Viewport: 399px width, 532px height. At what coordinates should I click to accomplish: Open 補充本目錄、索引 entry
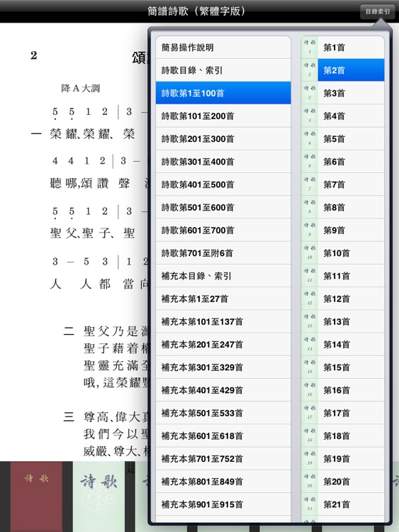coord(223,276)
